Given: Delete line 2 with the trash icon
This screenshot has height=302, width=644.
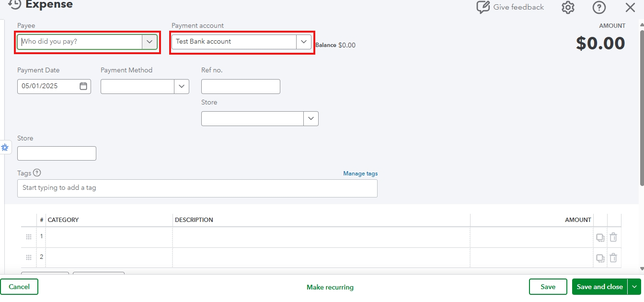Looking at the screenshot, I should point(613,257).
